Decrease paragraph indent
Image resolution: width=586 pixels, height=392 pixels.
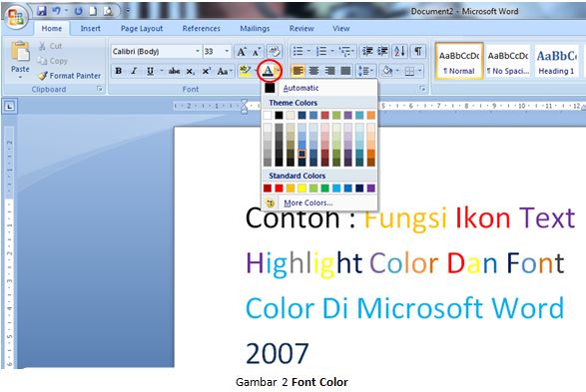point(367,51)
